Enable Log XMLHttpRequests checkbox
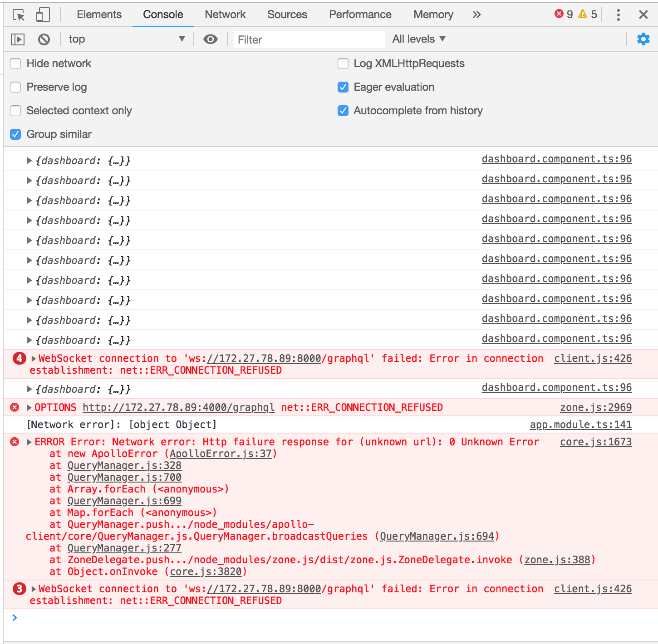Viewport: 658px width, 644px height. (343, 63)
